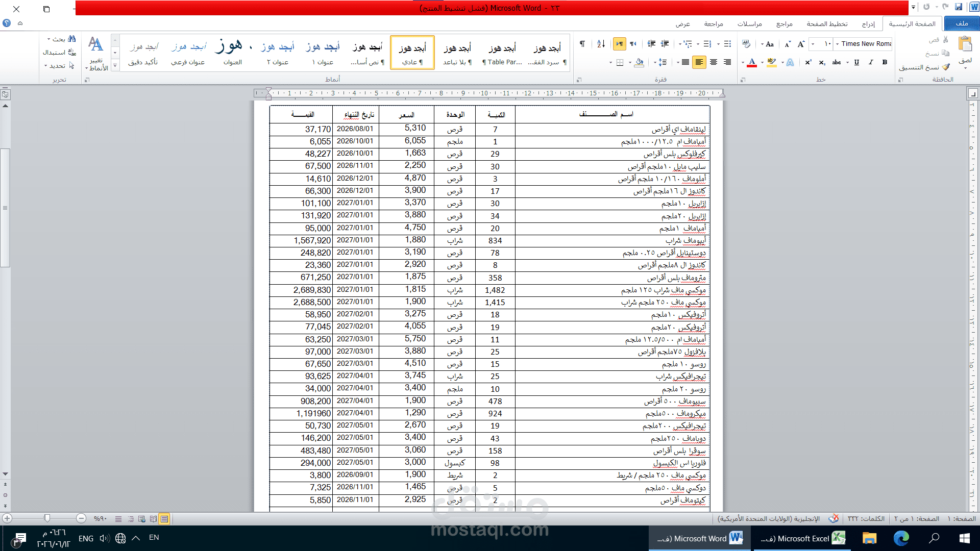Image resolution: width=980 pixels, height=551 pixels.
Task: Toggle the highlighted paragraph alignment button
Action: click(x=699, y=62)
